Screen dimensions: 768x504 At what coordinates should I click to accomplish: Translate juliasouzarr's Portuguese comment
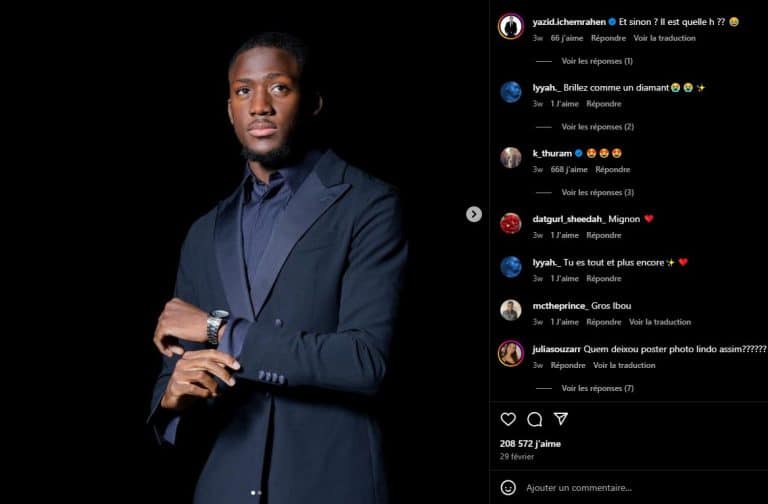click(624, 365)
